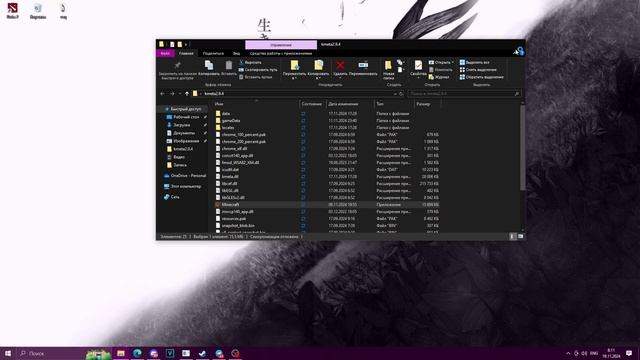This screenshot has height=360, width=640.
Task: Open the address bar history dropdown
Action: [395, 93]
